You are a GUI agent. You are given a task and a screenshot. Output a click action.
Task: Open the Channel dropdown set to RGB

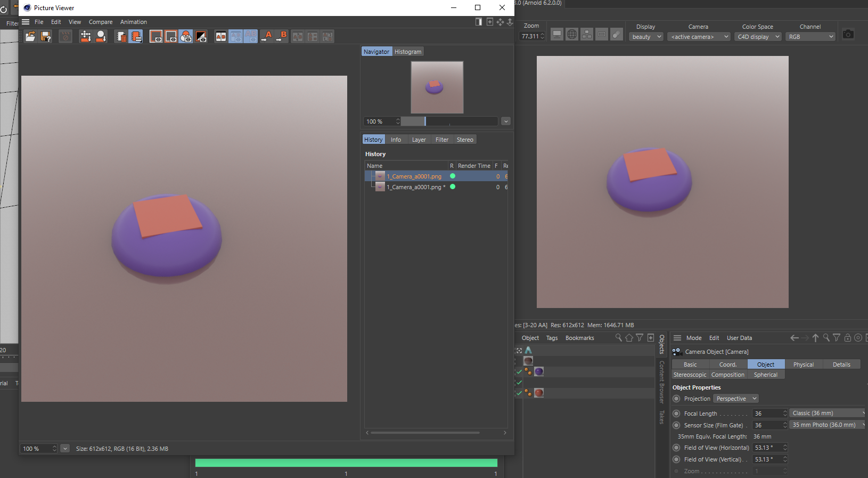click(x=810, y=37)
